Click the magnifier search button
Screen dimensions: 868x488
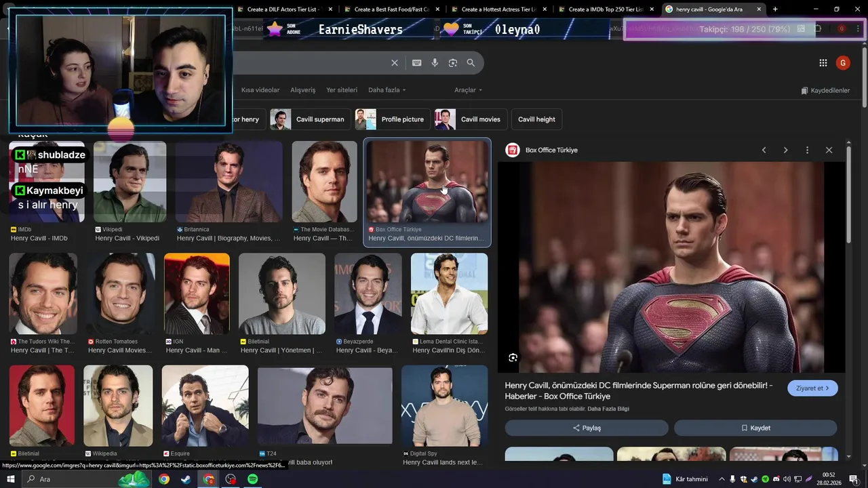click(471, 63)
